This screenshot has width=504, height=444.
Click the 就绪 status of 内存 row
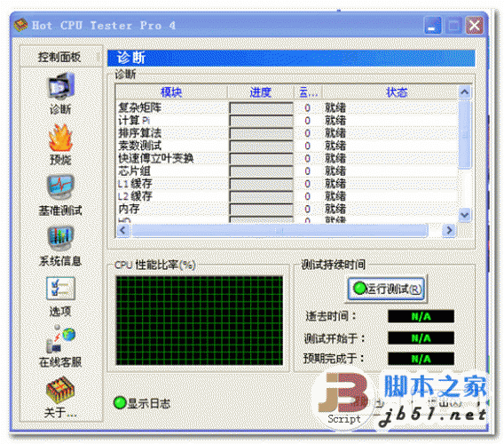click(335, 209)
